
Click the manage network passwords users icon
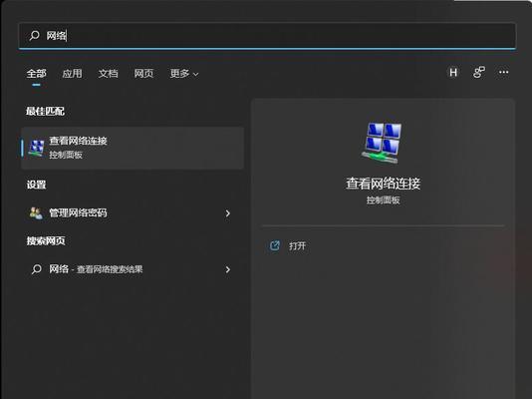click(36, 213)
